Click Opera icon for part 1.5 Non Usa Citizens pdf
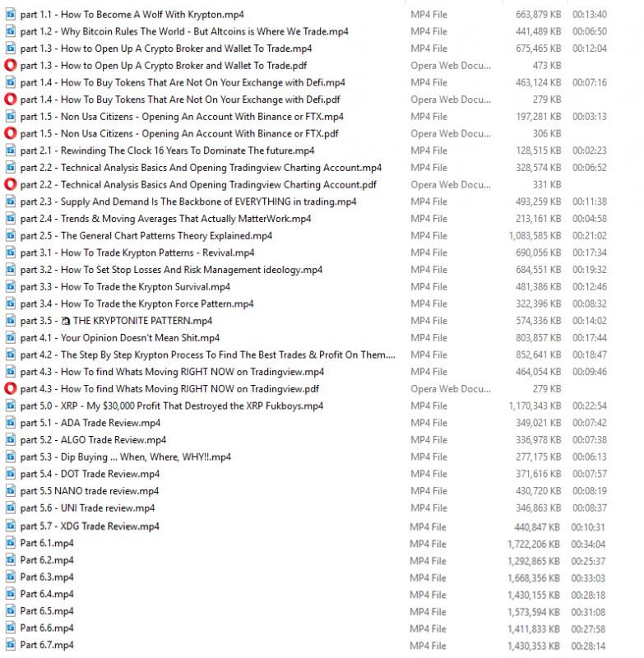The width and height of the screenshot is (644, 658). (x=11, y=133)
